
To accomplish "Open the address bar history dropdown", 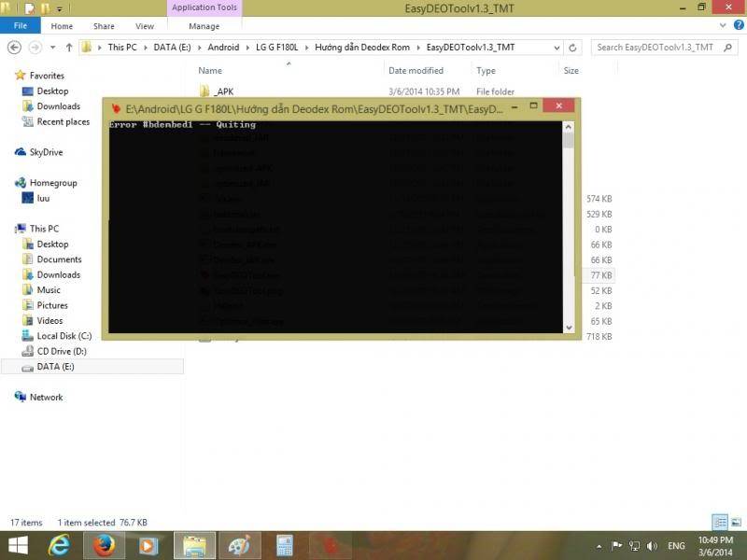I will pos(557,48).
